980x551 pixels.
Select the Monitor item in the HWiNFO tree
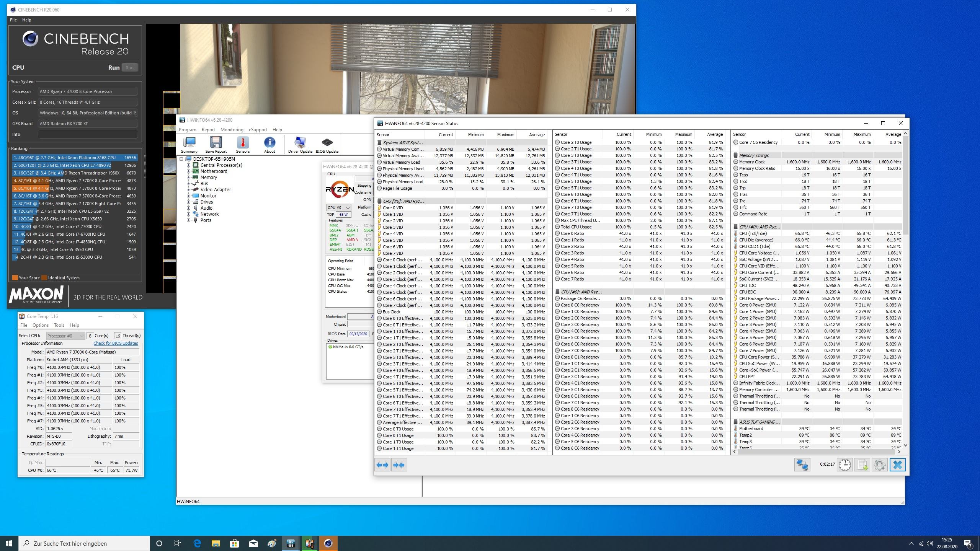(x=209, y=196)
